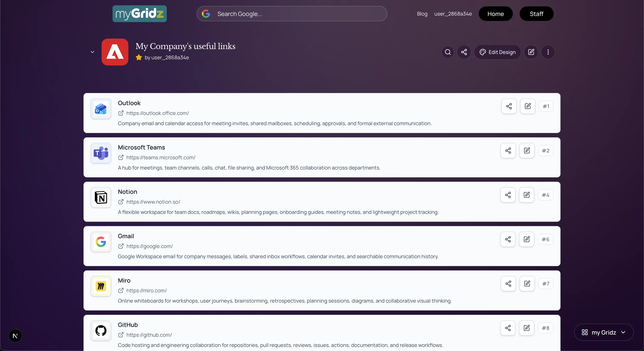Image resolution: width=644 pixels, height=351 pixels.
Task: Click the "My Company's useful links" heading
Action: click(x=185, y=46)
